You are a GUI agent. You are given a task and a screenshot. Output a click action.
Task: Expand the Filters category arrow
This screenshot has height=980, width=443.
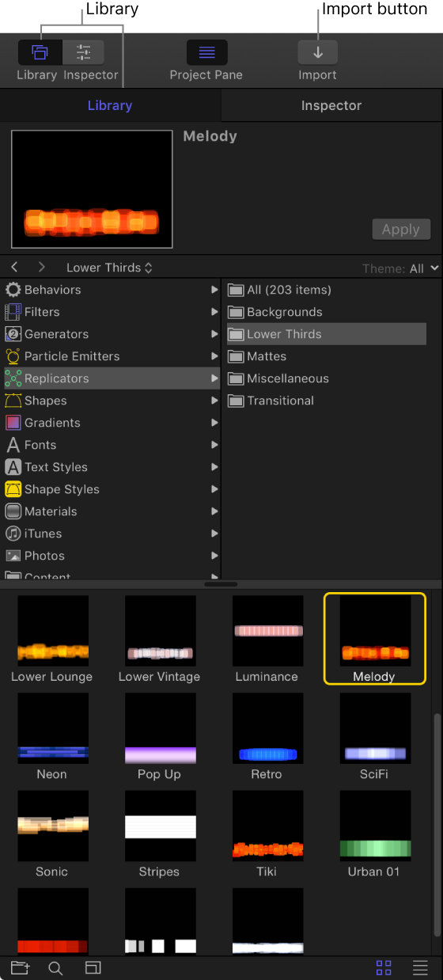(214, 312)
